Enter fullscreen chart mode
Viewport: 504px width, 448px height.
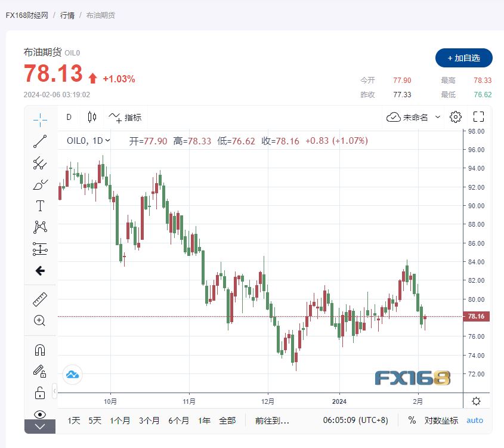point(478,117)
